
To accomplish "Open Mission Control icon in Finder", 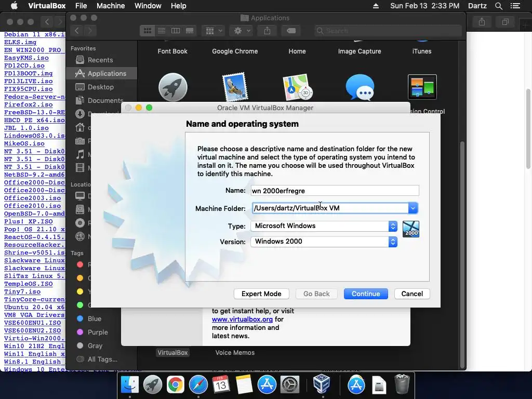I will (422, 87).
